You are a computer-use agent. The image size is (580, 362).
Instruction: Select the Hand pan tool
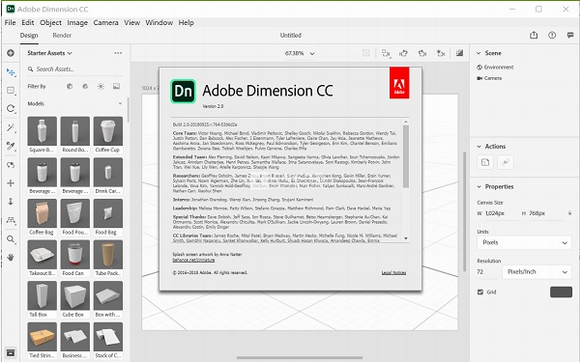pyautogui.click(x=11, y=257)
